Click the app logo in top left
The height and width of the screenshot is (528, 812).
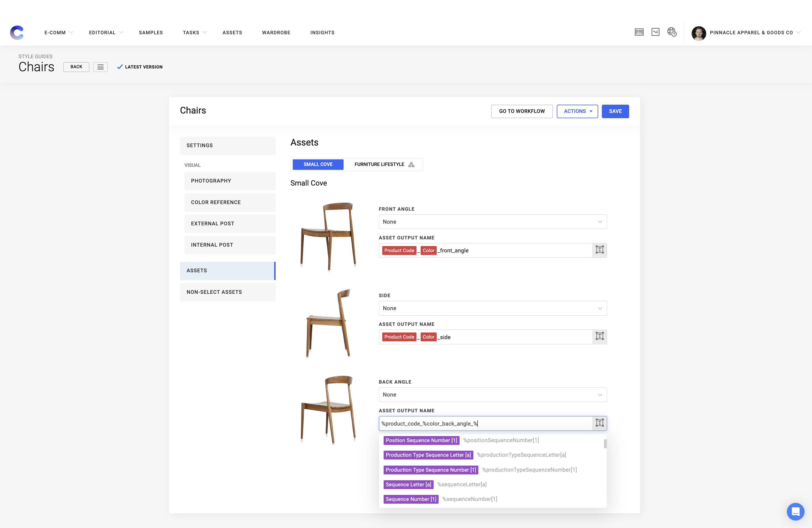click(x=17, y=33)
